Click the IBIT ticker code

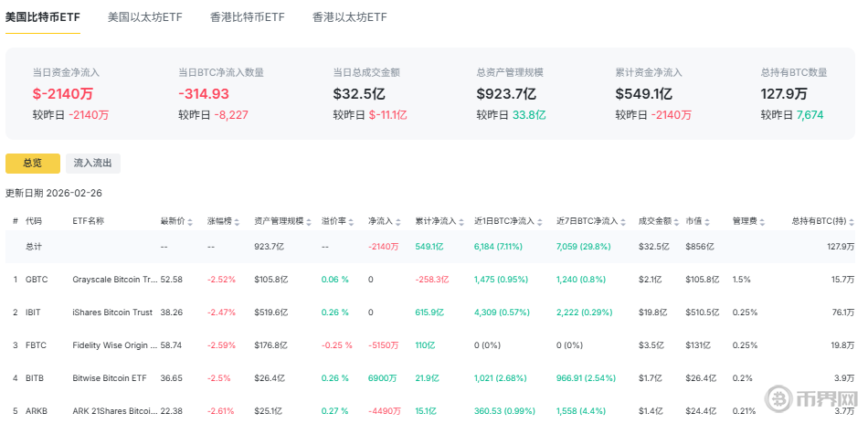point(34,312)
